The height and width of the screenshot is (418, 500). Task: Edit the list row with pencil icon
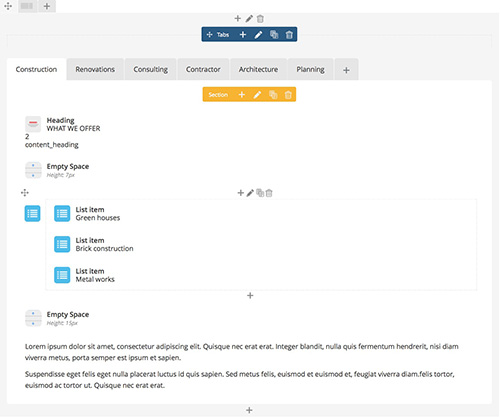pyautogui.click(x=250, y=193)
